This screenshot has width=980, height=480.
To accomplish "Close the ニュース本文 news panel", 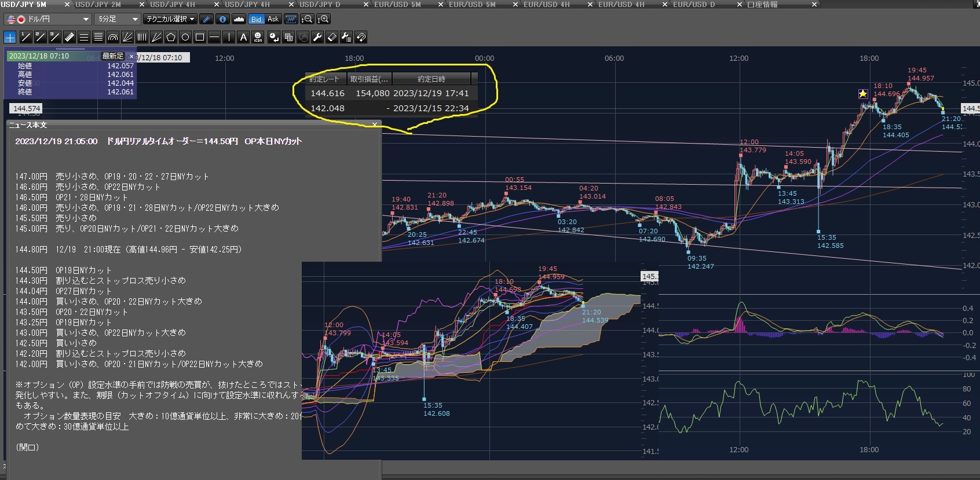I will [375, 124].
